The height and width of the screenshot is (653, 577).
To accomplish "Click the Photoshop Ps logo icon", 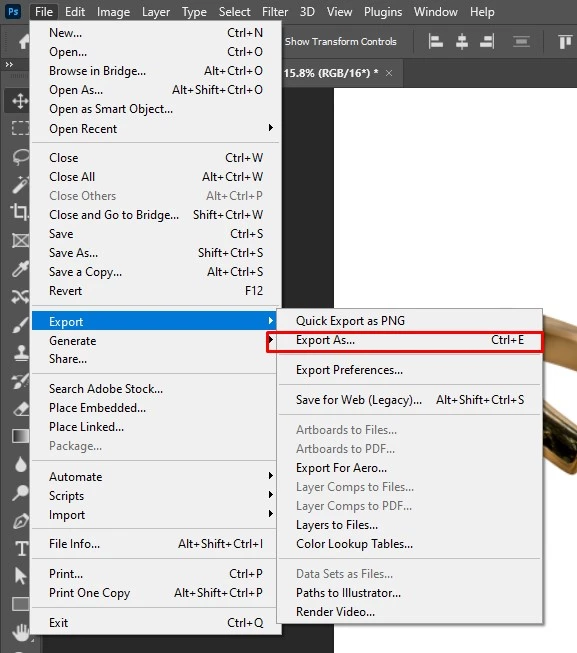I will pos(13,11).
